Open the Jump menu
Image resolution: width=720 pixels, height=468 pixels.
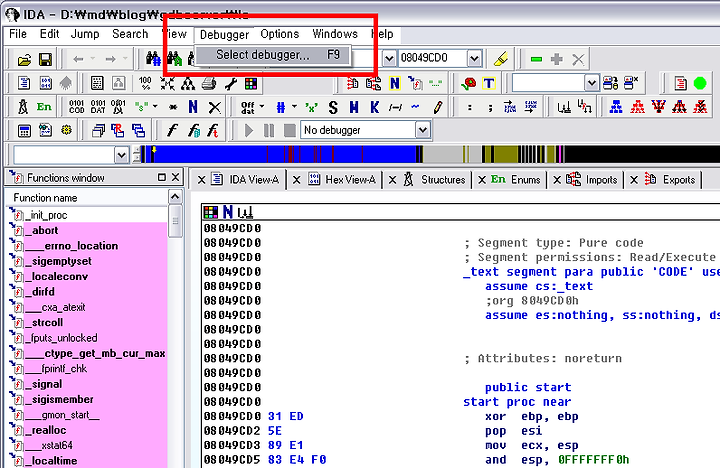[84, 34]
